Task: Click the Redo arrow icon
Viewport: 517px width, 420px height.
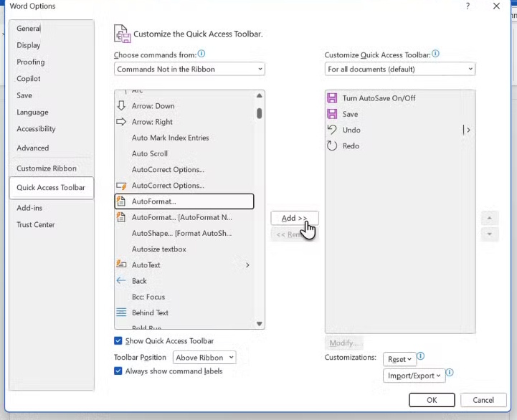Action: (x=332, y=145)
